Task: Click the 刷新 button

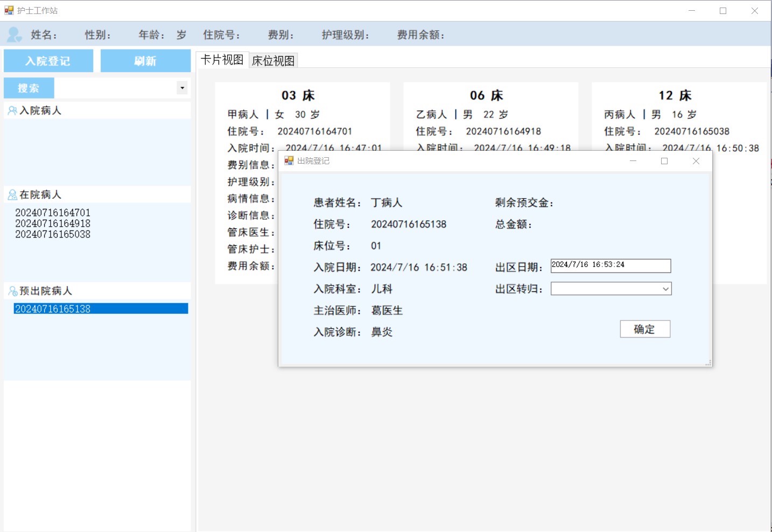Action: tap(145, 61)
